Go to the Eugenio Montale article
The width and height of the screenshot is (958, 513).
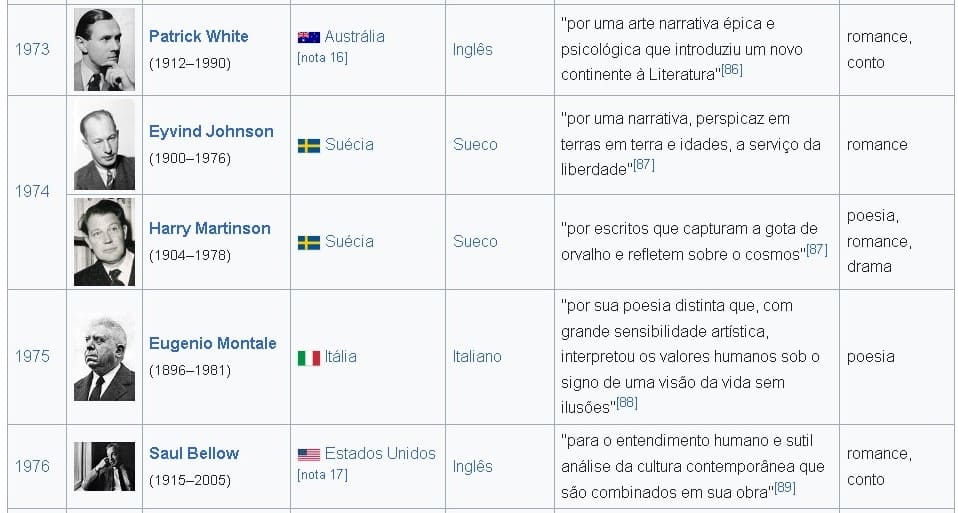coord(212,343)
